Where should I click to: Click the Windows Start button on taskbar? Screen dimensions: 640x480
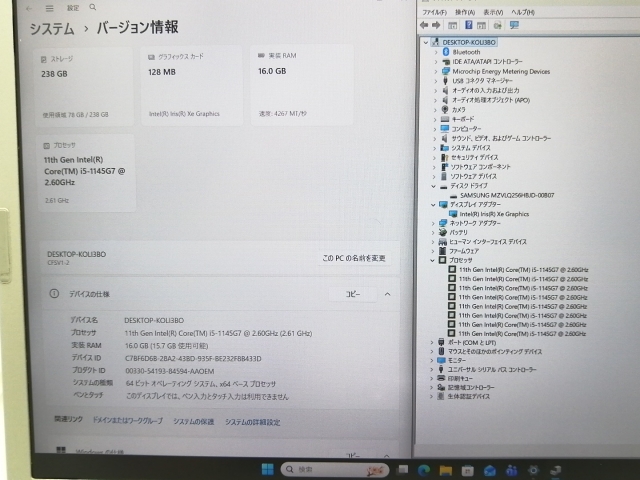[267, 469]
